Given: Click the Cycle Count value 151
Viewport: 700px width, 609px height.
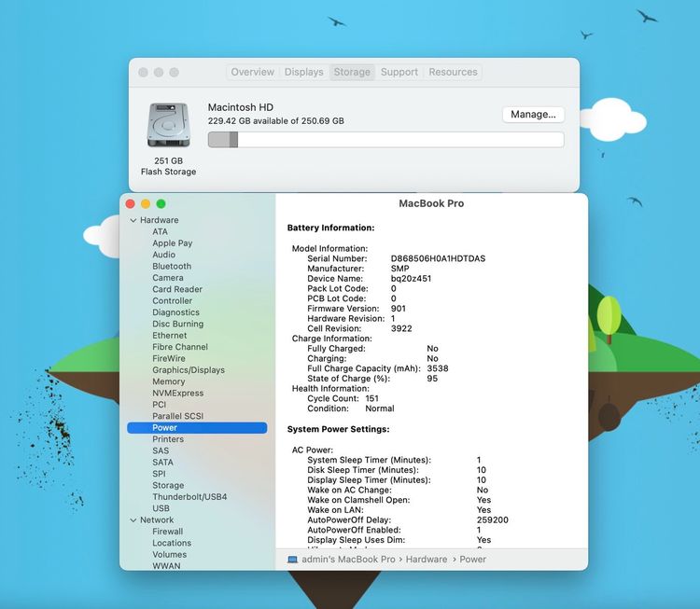Looking at the screenshot, I should [371, 399].
